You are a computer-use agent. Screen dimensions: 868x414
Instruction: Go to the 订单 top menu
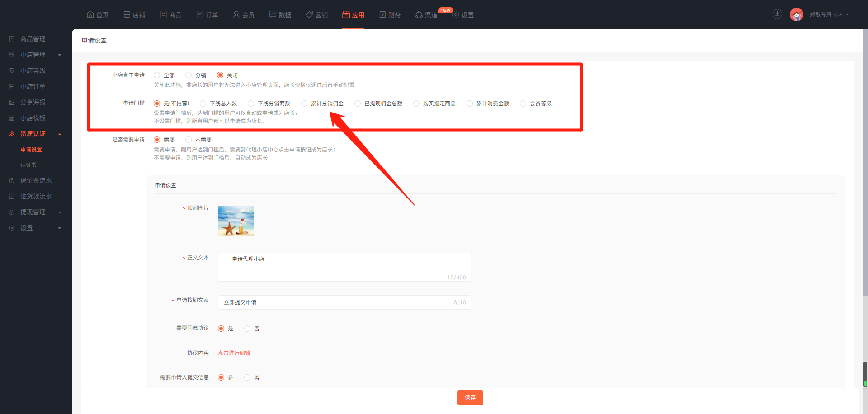[x=207, y=15]
